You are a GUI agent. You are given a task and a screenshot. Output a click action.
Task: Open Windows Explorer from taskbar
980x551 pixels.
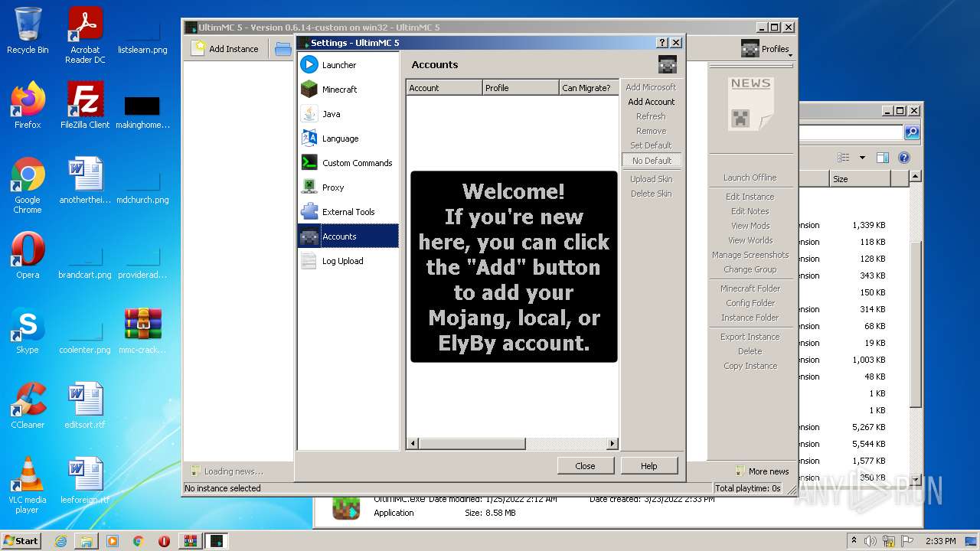pyautogui.click(x=87, y=541)
